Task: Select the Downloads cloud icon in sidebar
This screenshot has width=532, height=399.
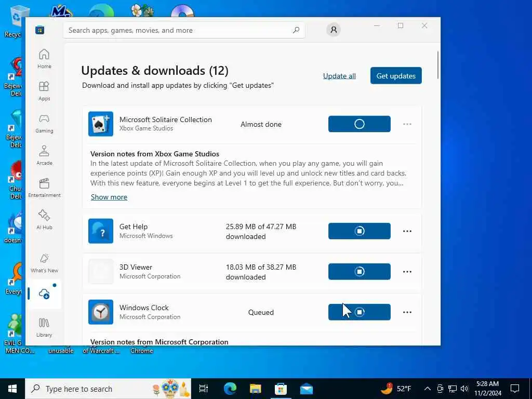Action: 44,294
